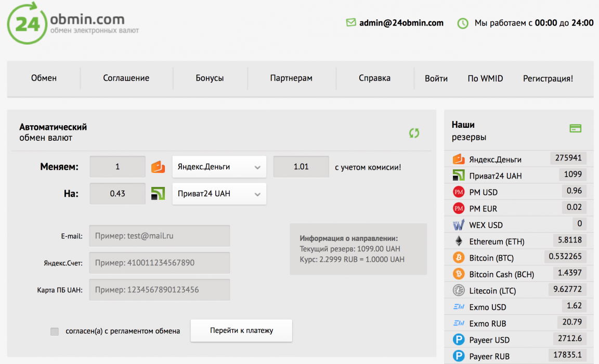Click the green refresh exchange icon
Image resolution: width=599 pixels, height=364 pixels.
[x=414, y=133]
